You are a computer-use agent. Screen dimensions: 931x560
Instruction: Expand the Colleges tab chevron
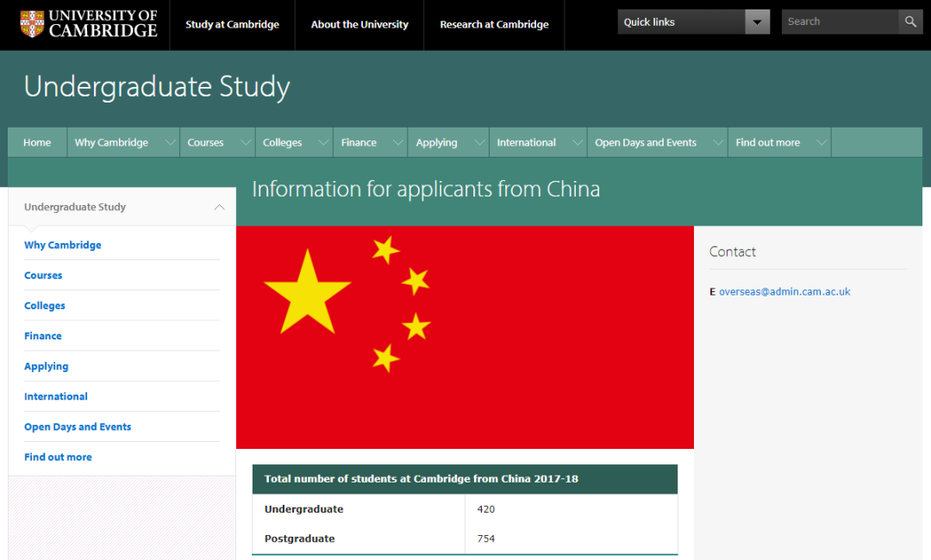coord(323,142)
